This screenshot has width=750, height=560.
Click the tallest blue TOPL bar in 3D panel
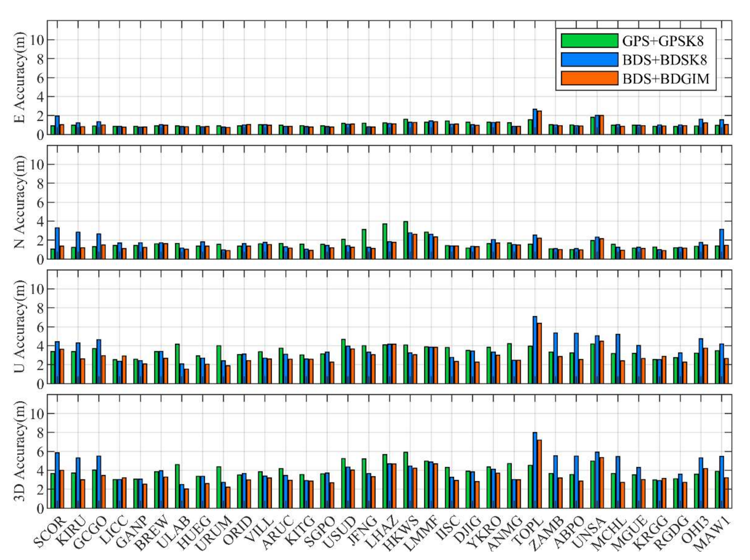[x=535, y=470]
